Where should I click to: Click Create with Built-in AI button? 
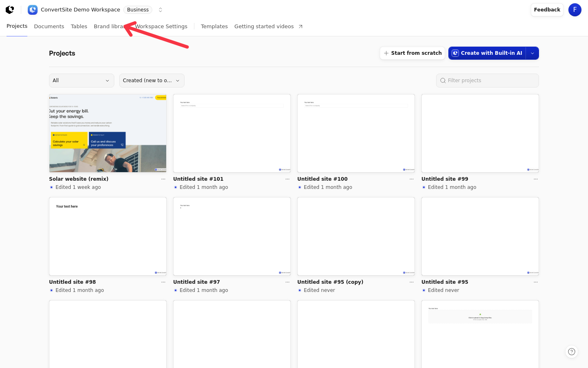click(x=487, y=53)
